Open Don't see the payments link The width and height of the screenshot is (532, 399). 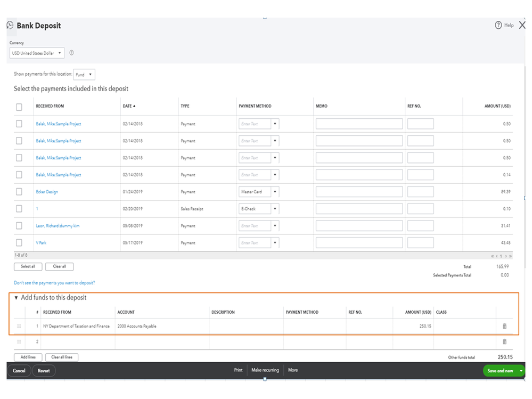pos(54,283)
